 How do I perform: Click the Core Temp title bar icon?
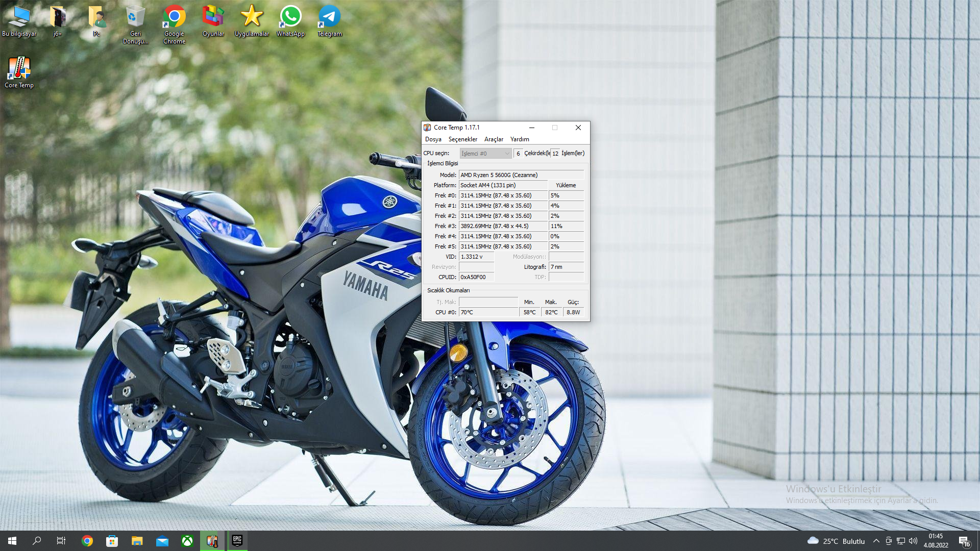coord(427,128)
